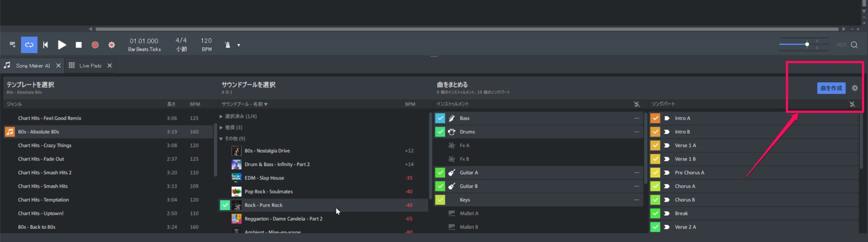Uncheck Rock - Pure Rock soundpool
This screenshot has height=242, width=868.
(225, 205)
